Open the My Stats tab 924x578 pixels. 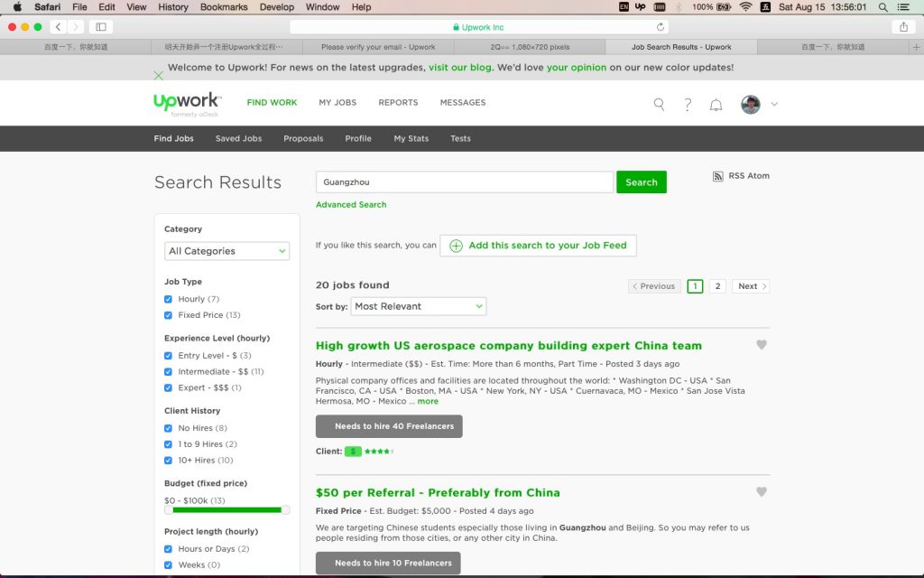pyautogui.click(x=411, y=138)
